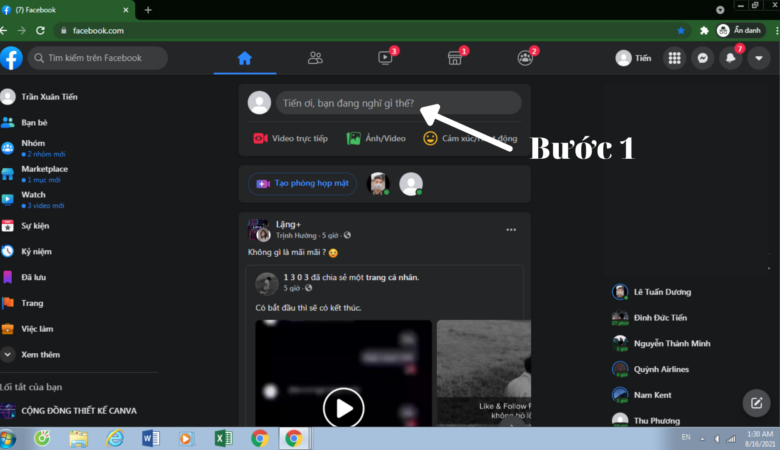Click the profile avatar in the composer
Image resolution: width=780 pixels, height=450 pixels.
click(259, 103)
